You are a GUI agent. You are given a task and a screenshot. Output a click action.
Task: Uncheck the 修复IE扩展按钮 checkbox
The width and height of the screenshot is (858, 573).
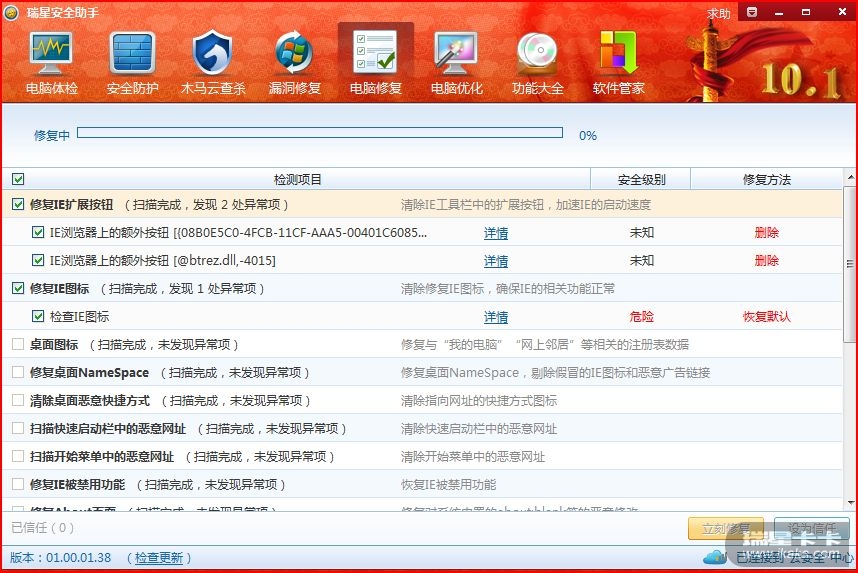pos(18,204)
